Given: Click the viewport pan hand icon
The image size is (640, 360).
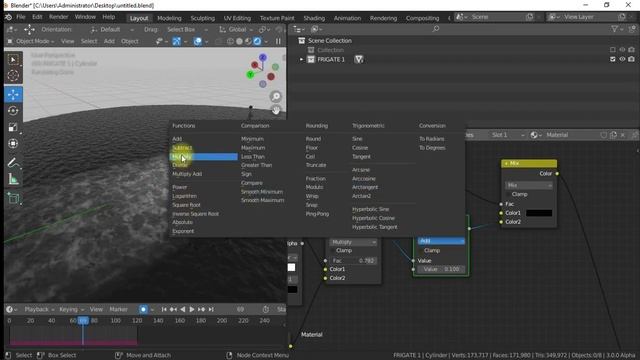Looking at the screenshot, I should click(276, 110).
